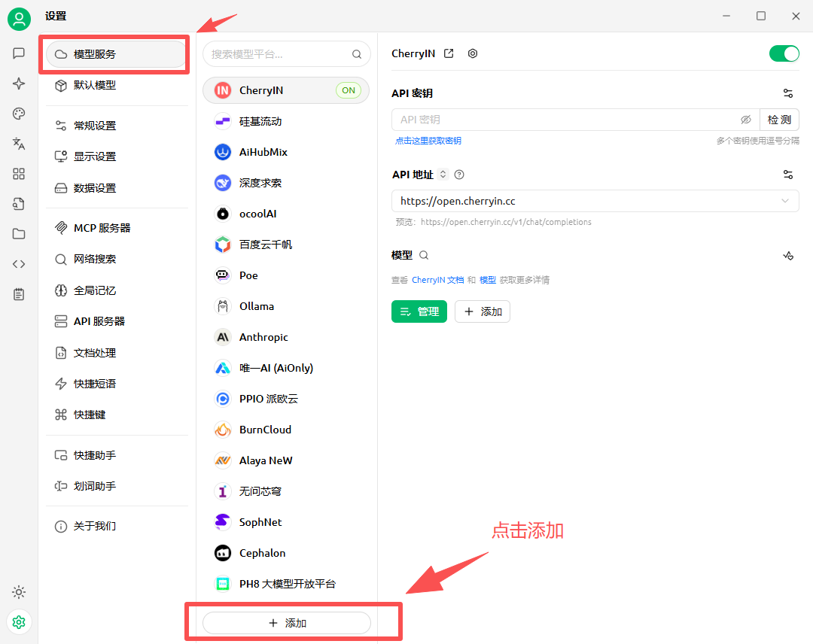Viewport: 813px width, 644px height.
Task: Select the 唯一AI (AiOnly) provider
Action: pos(286,368)
